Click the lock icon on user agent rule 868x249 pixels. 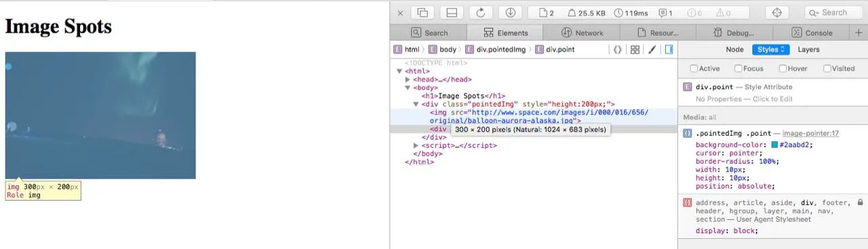861,202
